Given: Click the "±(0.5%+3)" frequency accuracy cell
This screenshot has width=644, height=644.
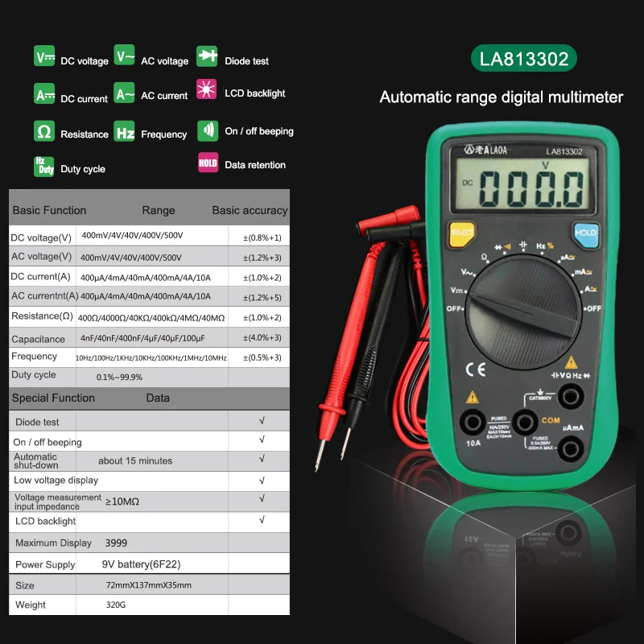Looking at the screenshot, I should [262, 357].
